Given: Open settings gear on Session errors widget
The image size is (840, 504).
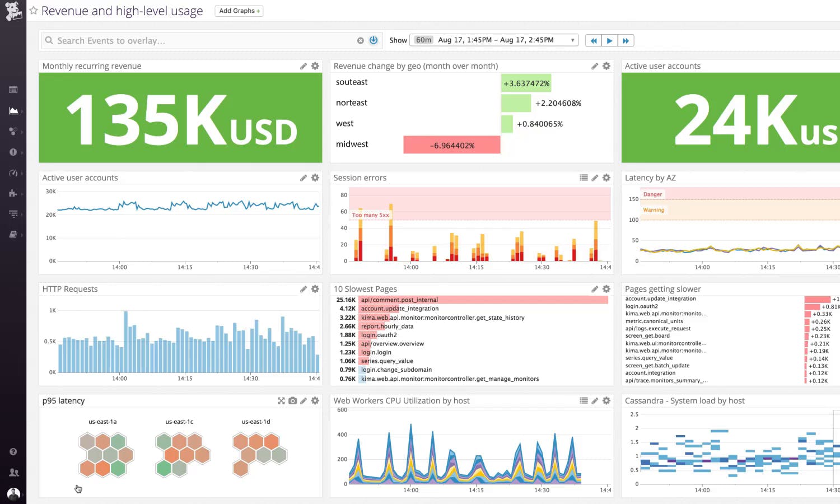Looking at the screenshot, I should 606,178.
